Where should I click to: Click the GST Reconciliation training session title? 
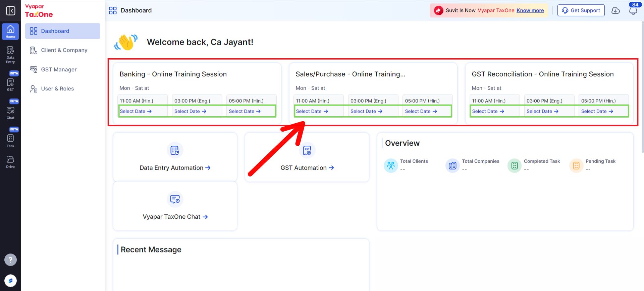543,74
